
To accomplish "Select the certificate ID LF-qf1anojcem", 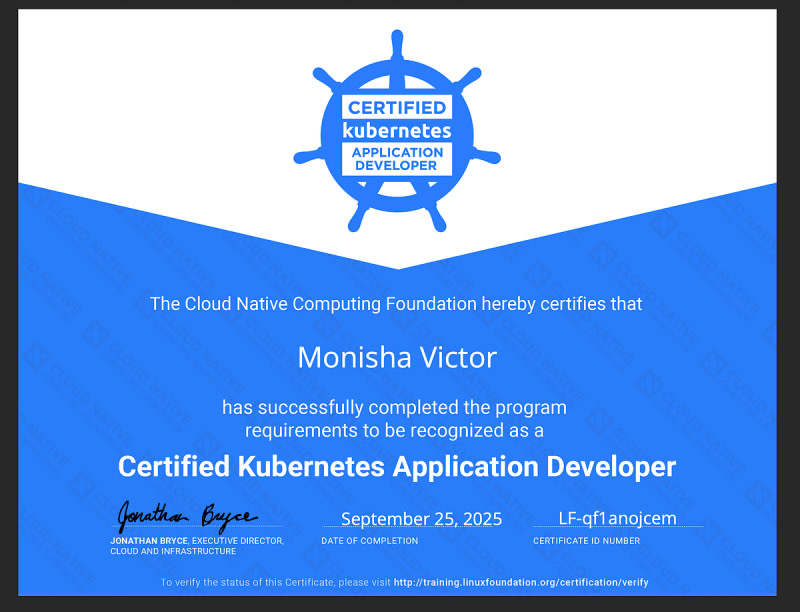I will click(617, 518).
